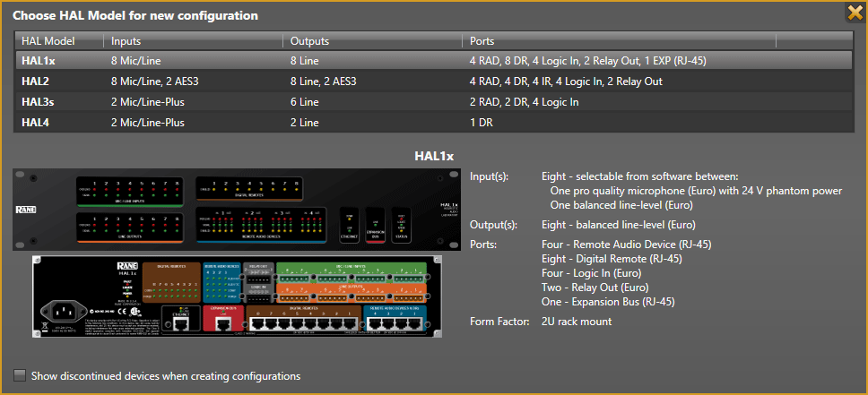Click HAL1x '8 Mic/Line' inputs cell

[x=135, y=61]
